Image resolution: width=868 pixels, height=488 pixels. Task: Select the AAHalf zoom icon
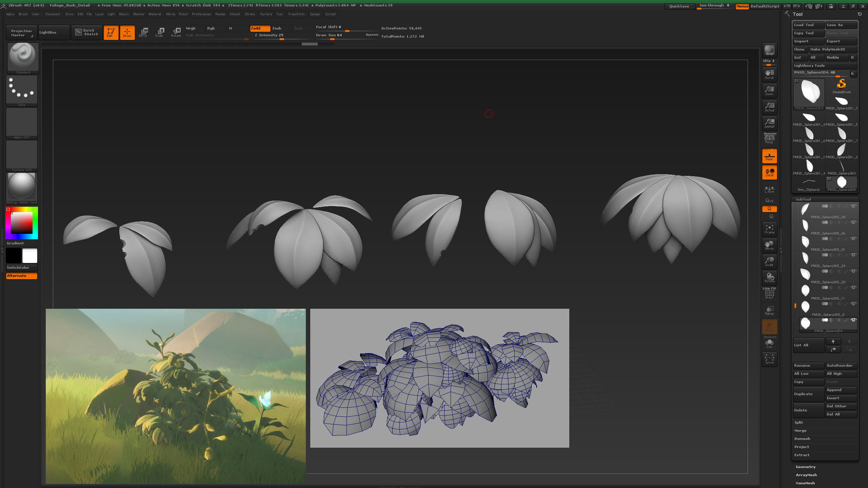(769, 123)
